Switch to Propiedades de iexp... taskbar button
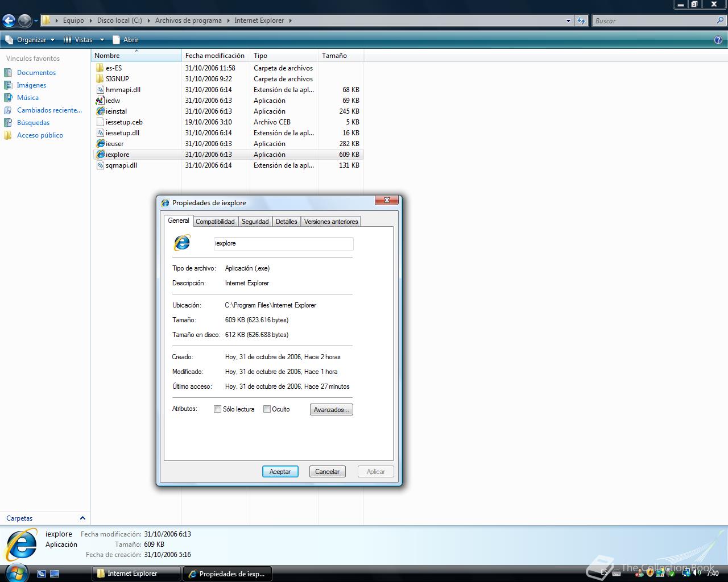 pos(227,573)
